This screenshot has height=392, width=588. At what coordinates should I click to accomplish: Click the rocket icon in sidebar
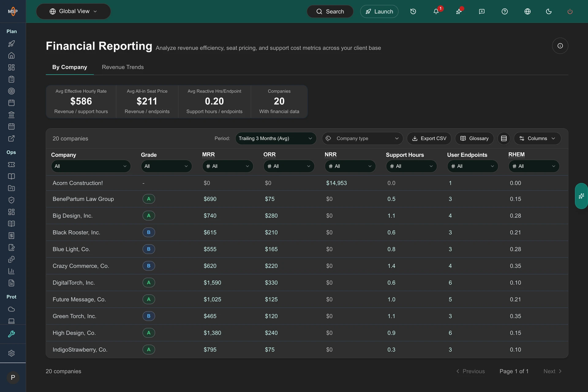11,43
